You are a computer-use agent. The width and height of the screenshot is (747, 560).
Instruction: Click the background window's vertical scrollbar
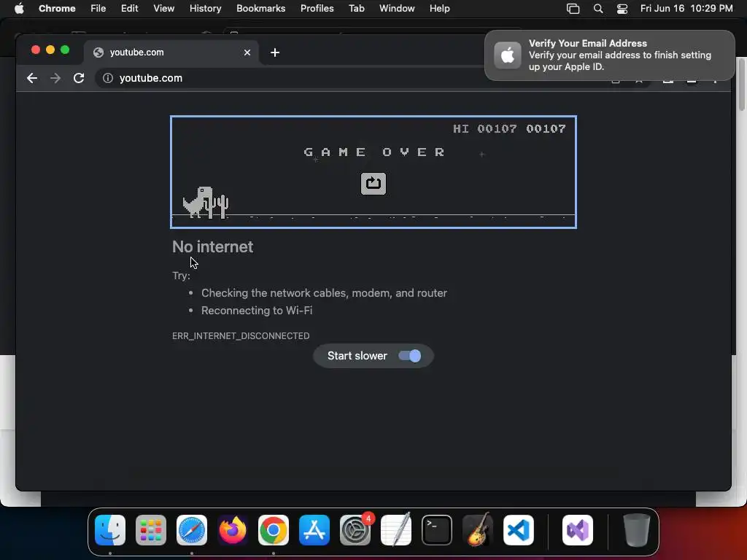pyautogui.click(x=741, y=85)
